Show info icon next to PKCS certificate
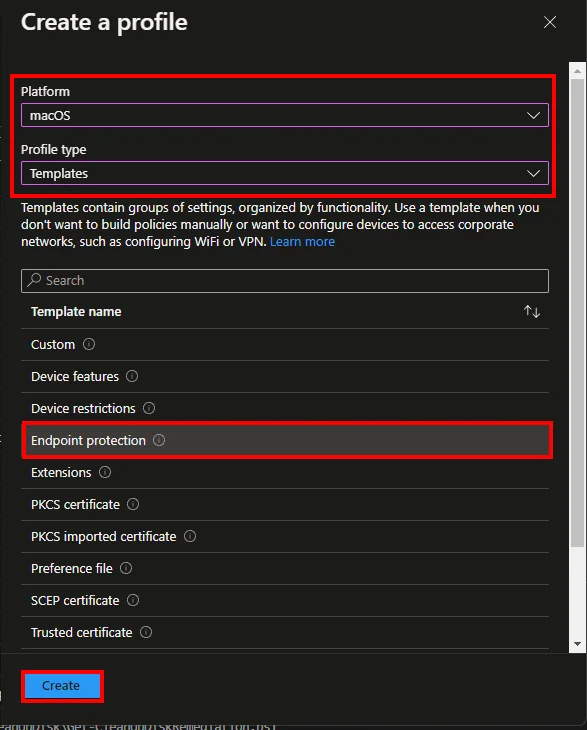Screen dimensions: 587x730 [133, 504]
